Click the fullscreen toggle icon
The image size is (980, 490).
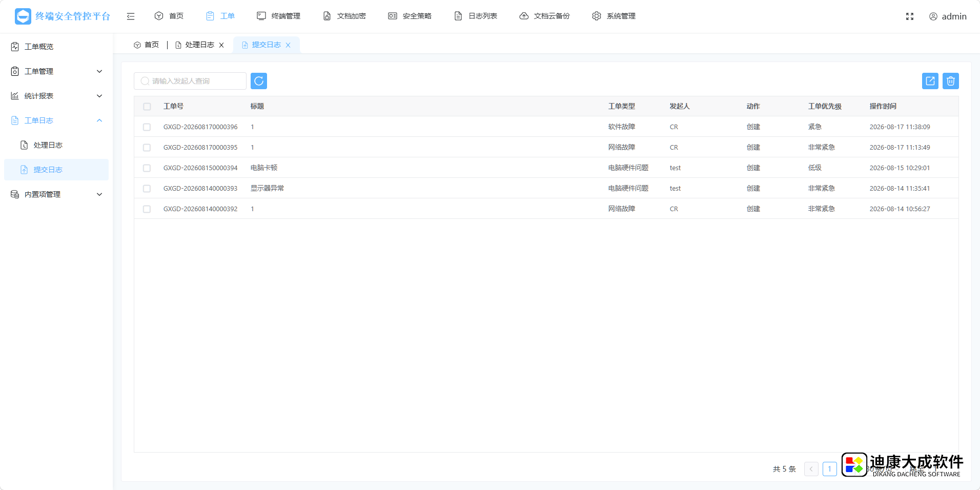(910, 16)
